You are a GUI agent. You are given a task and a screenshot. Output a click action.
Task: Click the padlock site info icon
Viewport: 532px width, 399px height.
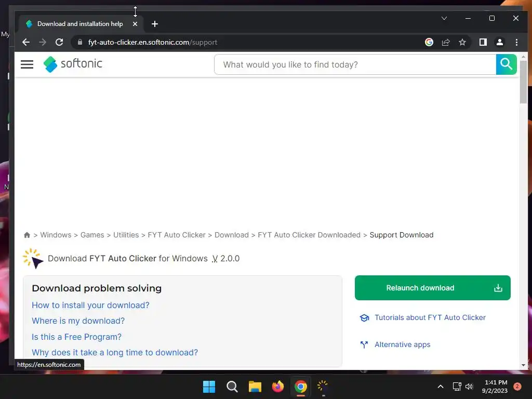[x=80, y=42]
